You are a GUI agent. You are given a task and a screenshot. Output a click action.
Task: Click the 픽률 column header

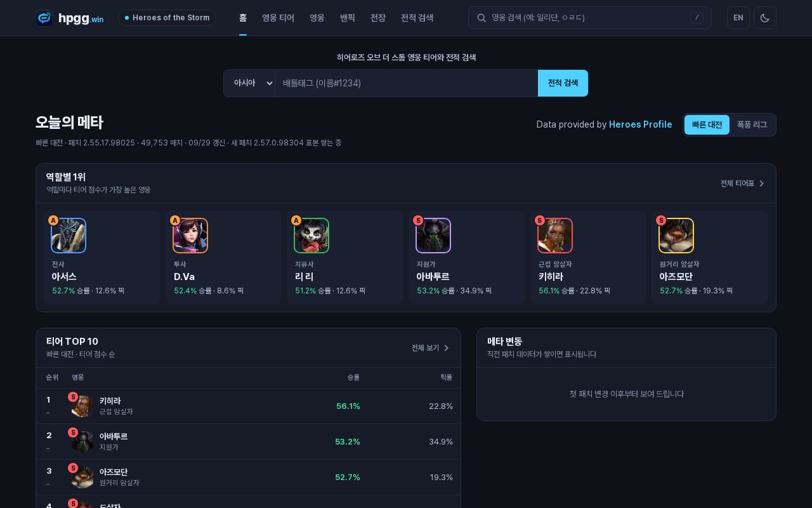point(446,377)
